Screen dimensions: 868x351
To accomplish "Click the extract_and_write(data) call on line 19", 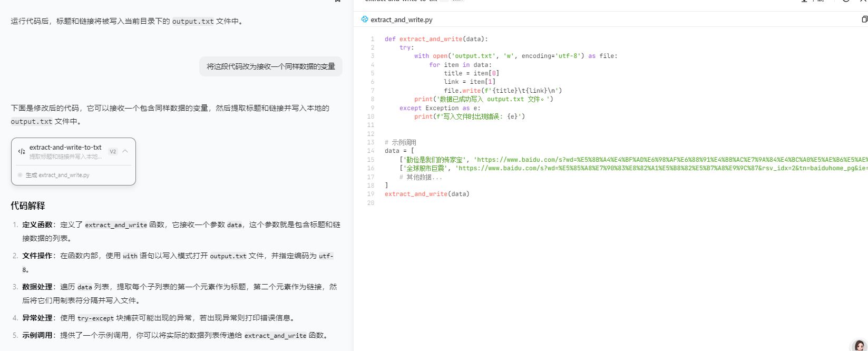I will click(426, 194).
